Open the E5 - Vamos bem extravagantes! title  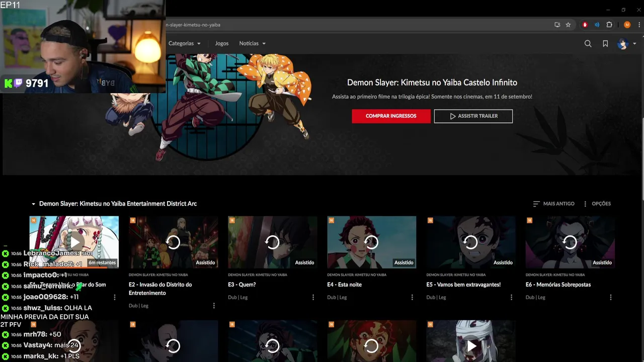coord(463,285)
